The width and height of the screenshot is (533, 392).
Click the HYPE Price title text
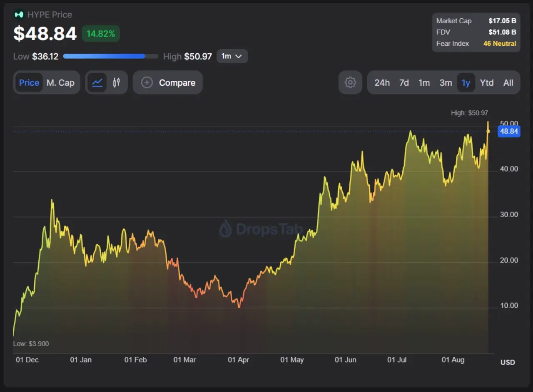(x=50, y=15)
